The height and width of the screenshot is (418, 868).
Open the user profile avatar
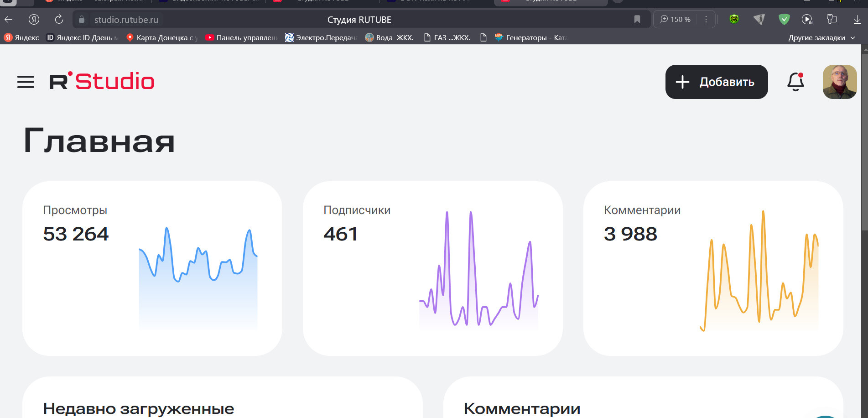pyautogui.click(x=840, y=82)
